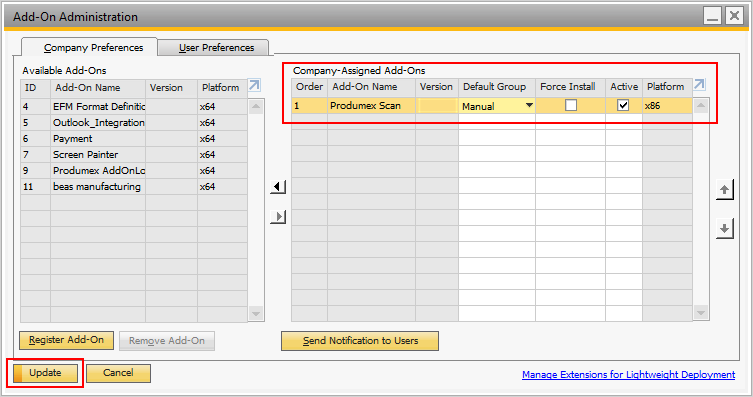Select beas manufacturing add-on row

tap(134, 186)
